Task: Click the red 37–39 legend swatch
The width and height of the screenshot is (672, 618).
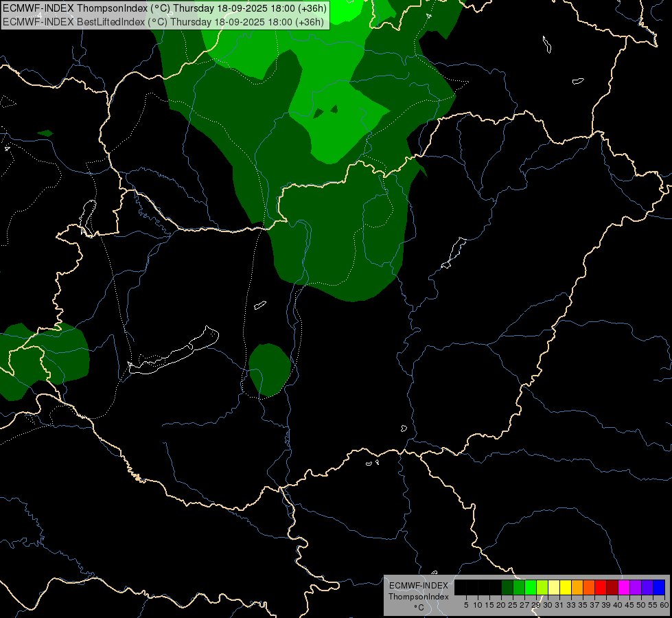Action: click(601, 587)
